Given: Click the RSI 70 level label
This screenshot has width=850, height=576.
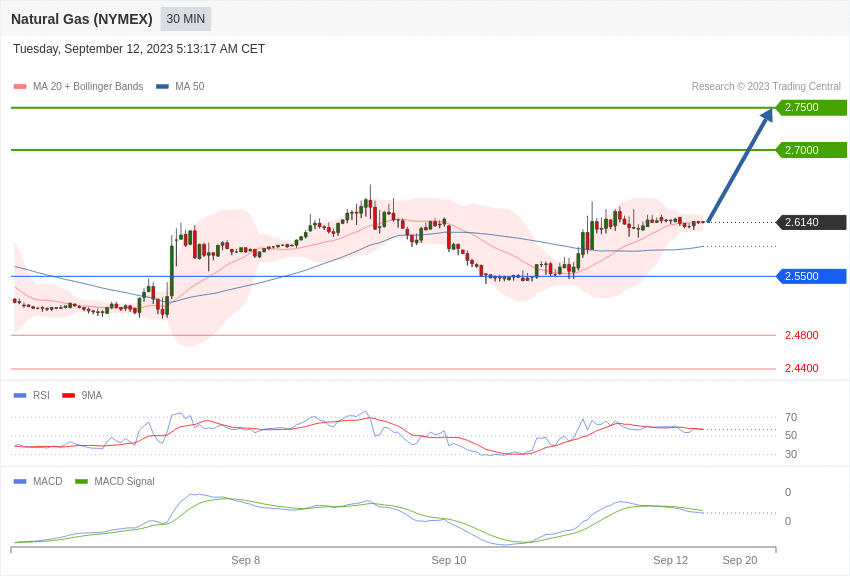Looking at the screenshot, I should [x=791, y=417].
